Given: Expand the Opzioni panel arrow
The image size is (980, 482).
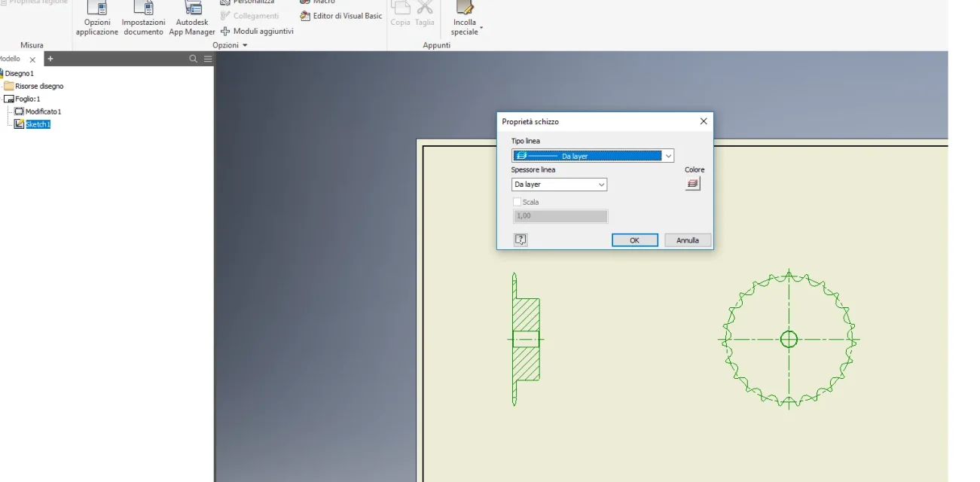Looking at the screenshot, I should pos(244,45).
